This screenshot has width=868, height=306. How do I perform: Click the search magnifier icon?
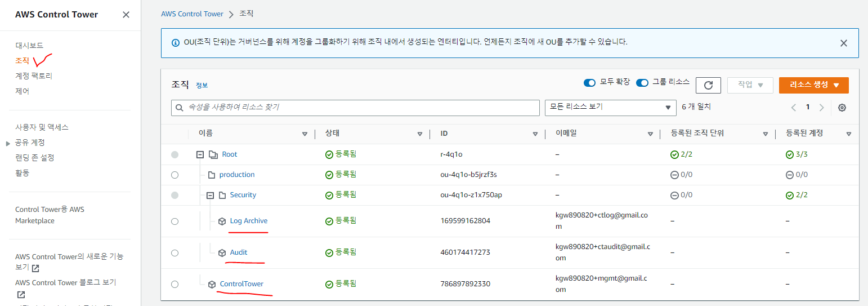180,108
